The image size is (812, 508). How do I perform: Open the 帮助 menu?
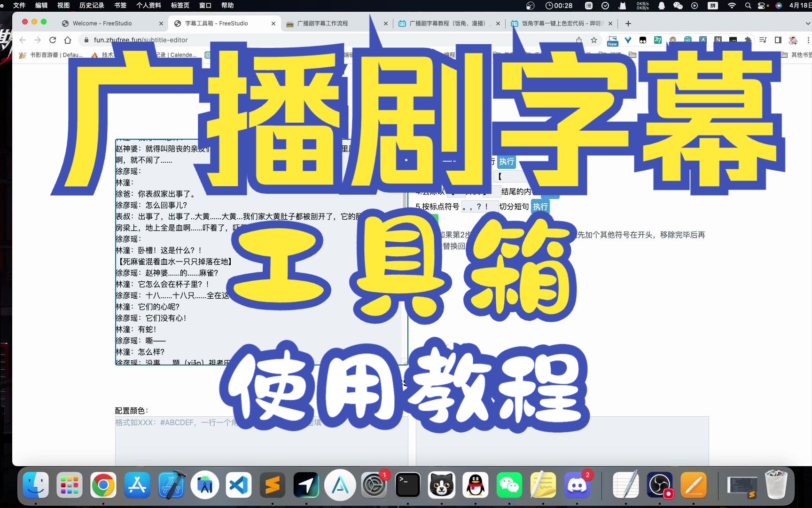click(227, 5)
